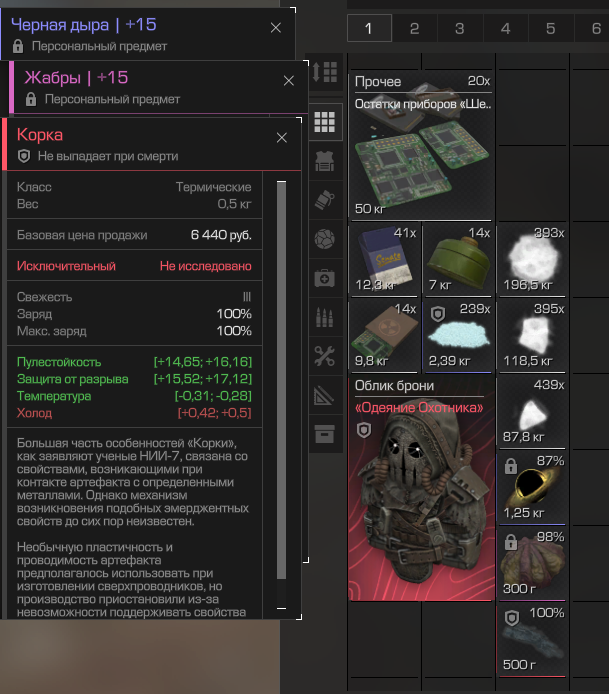Filter inventory by crossed tools icon
Screen dimensions: 609x694
click(324, 355)
